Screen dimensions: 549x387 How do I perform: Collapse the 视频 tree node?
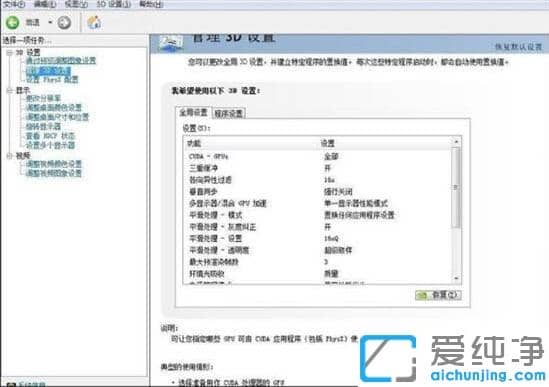[9, 156]
